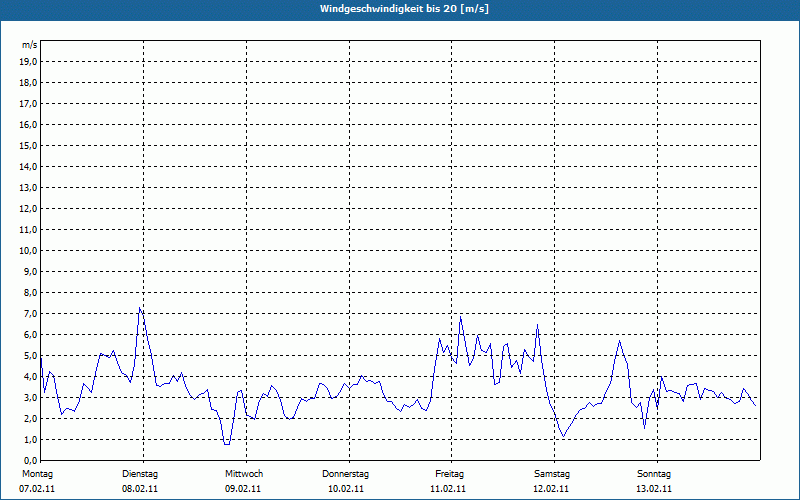
Task: Click the 6,0 y-axis label
Action: click(30, 335)
